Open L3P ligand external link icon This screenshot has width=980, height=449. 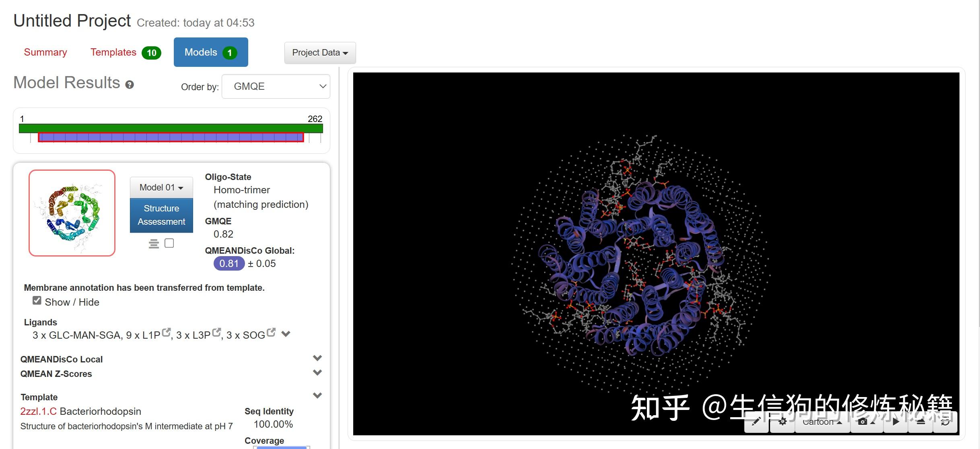point(216,333)
